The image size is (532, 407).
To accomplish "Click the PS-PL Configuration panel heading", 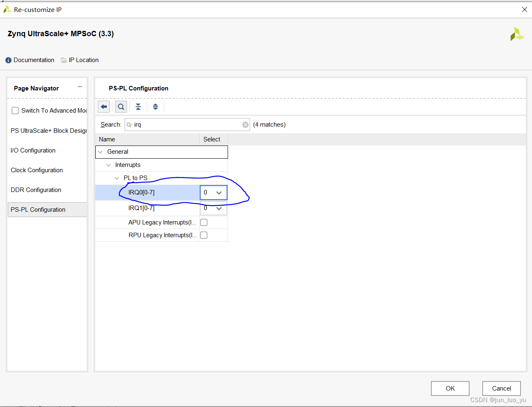I will point(138,88).
